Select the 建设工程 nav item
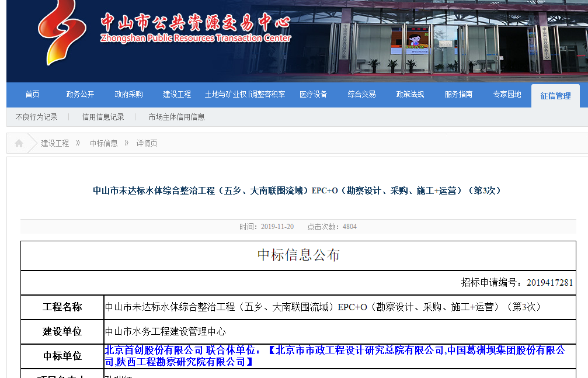 pos(177,94)
